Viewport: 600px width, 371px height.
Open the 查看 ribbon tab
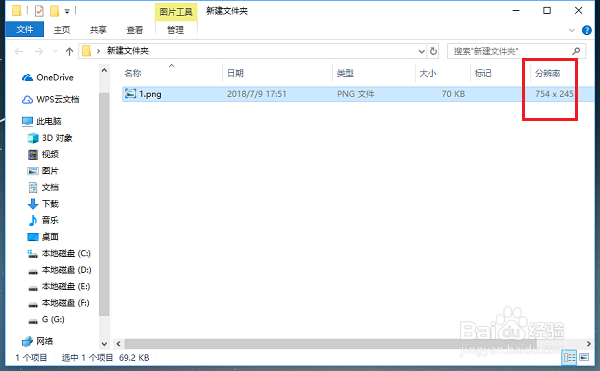coord(134,30)
